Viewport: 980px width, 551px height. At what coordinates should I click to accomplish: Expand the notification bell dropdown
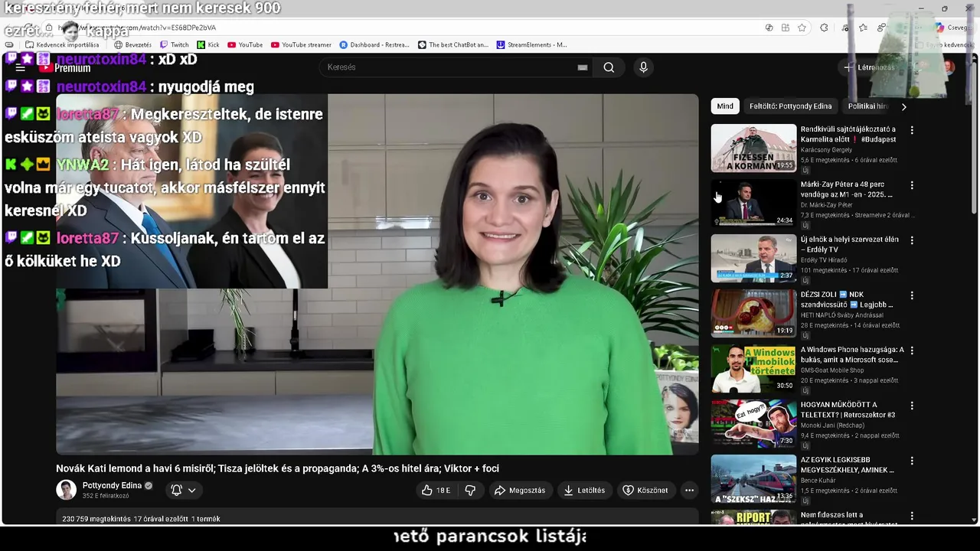point(184,491)
